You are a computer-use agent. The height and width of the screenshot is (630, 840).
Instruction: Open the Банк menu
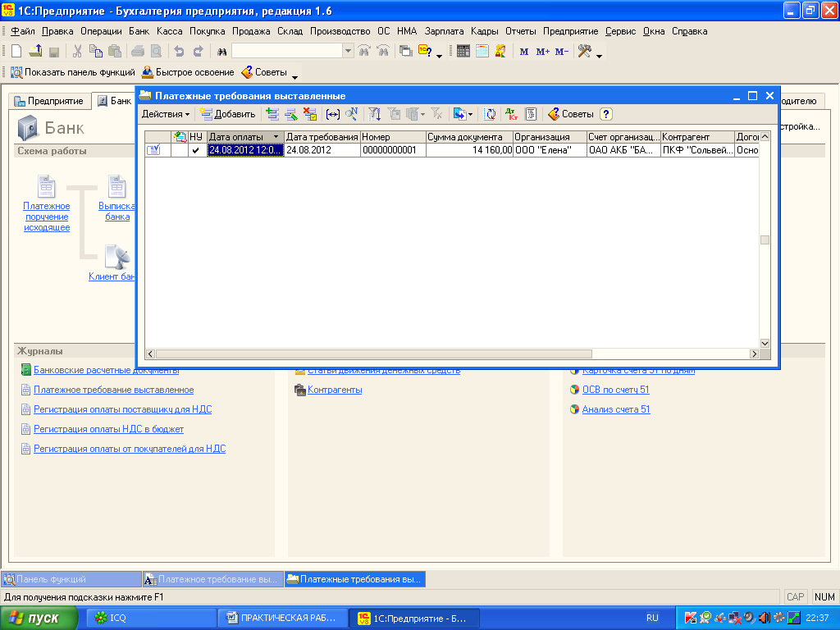click(139, 31)
